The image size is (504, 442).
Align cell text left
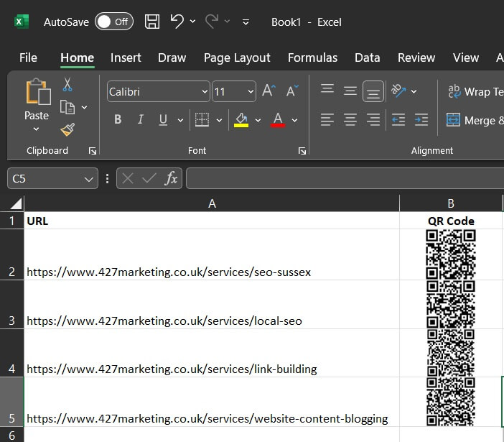point(327,120)
